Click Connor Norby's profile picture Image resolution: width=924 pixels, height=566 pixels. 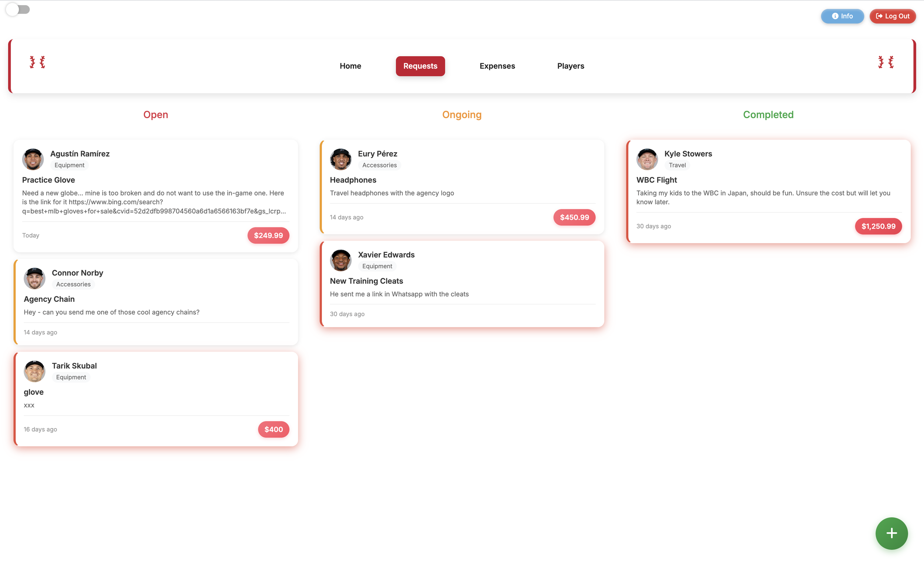(x=34, y=279)
